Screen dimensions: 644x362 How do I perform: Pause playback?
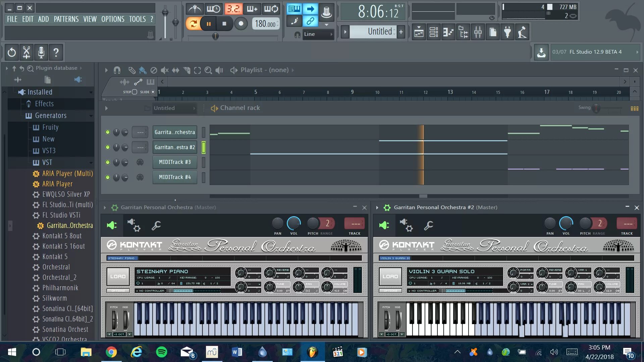[x=209, y=23]
